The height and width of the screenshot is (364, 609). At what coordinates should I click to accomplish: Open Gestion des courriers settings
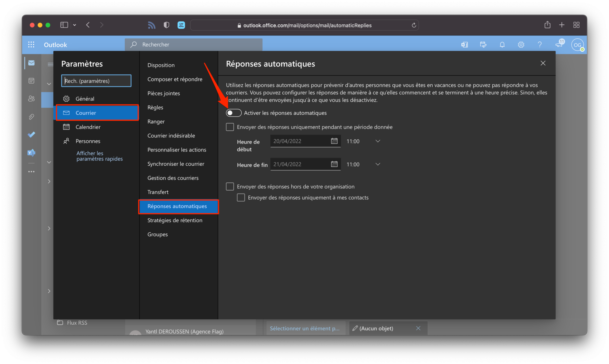tap(179, 178)
